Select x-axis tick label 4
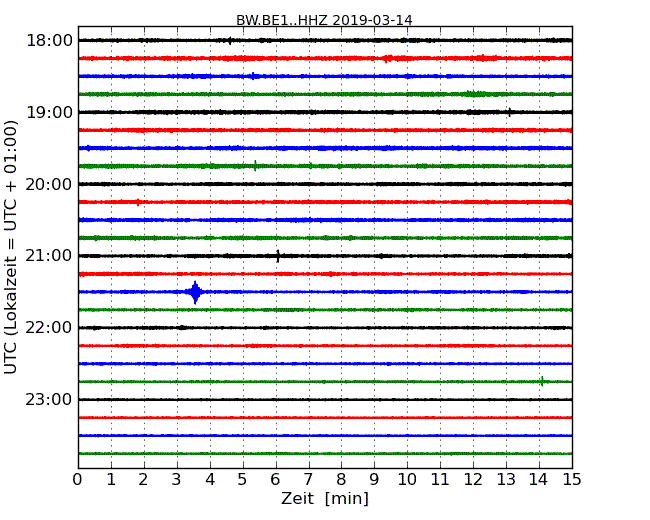The image size is (650, 520). coord(210,480)
